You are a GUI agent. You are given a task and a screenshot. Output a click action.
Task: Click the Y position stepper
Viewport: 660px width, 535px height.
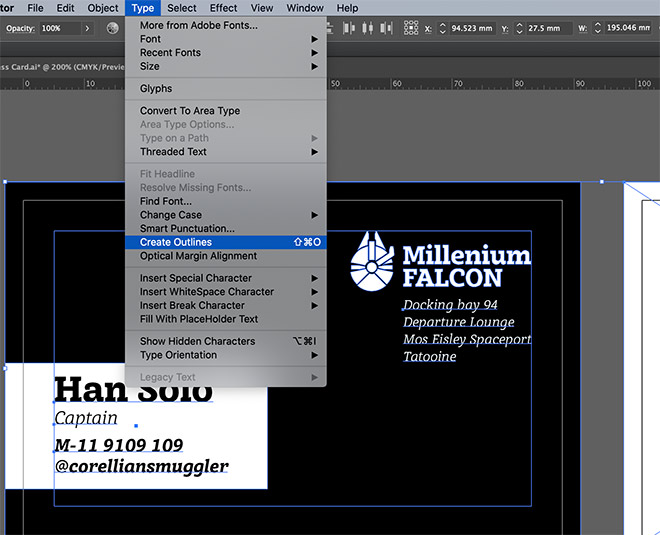tap(519, 29)
